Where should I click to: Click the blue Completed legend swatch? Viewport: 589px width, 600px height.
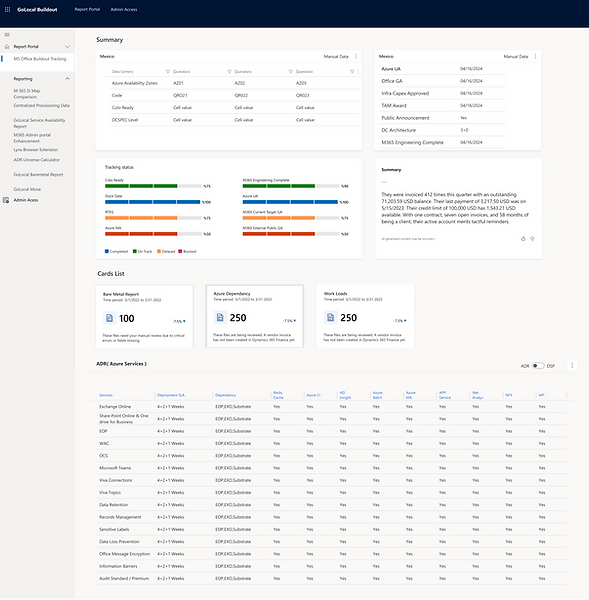[x=107, y=251]
